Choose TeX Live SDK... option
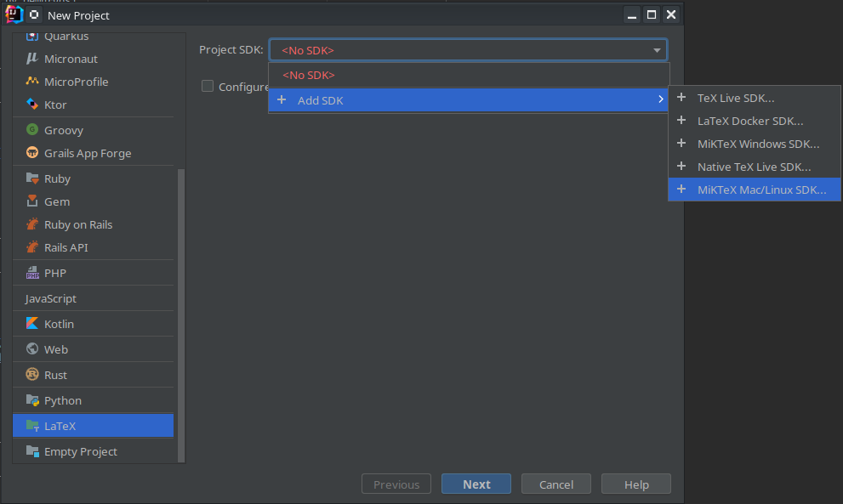The width and height of the screenshot is (843, 504). click(x=755, y=98)
